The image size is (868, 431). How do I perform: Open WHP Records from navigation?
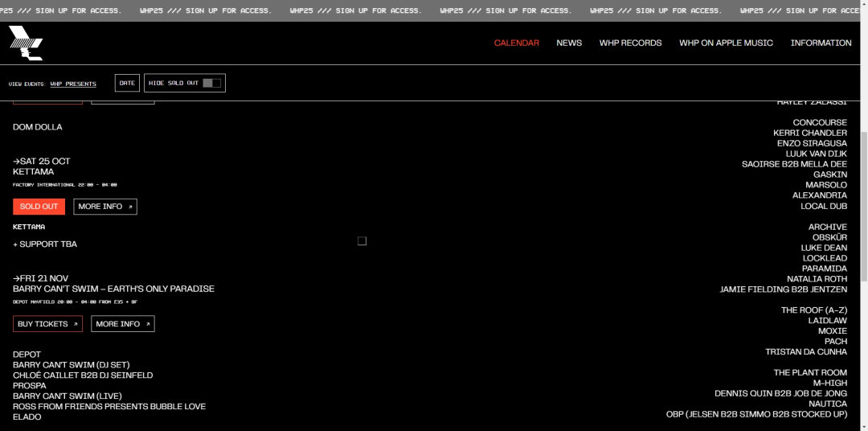coord(631,43)
